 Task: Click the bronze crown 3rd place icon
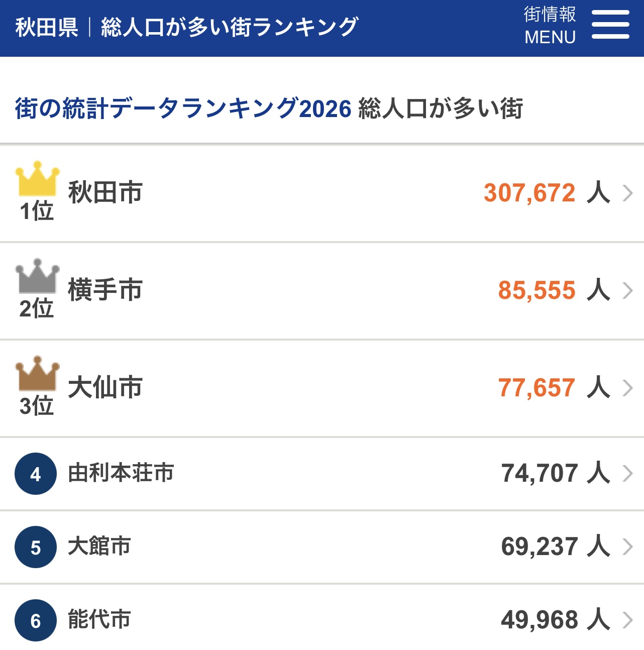click(37, 374)
